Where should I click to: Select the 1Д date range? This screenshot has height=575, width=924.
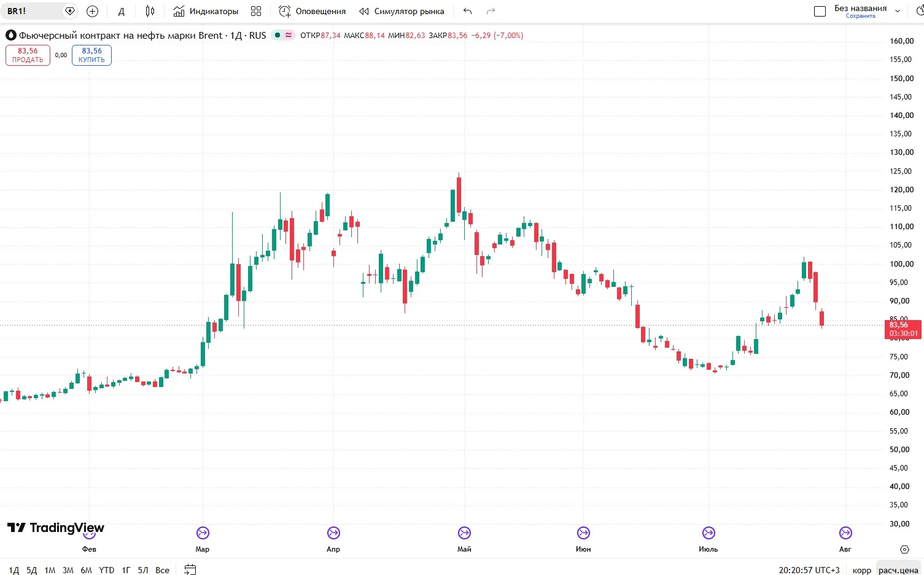(14, 570)
